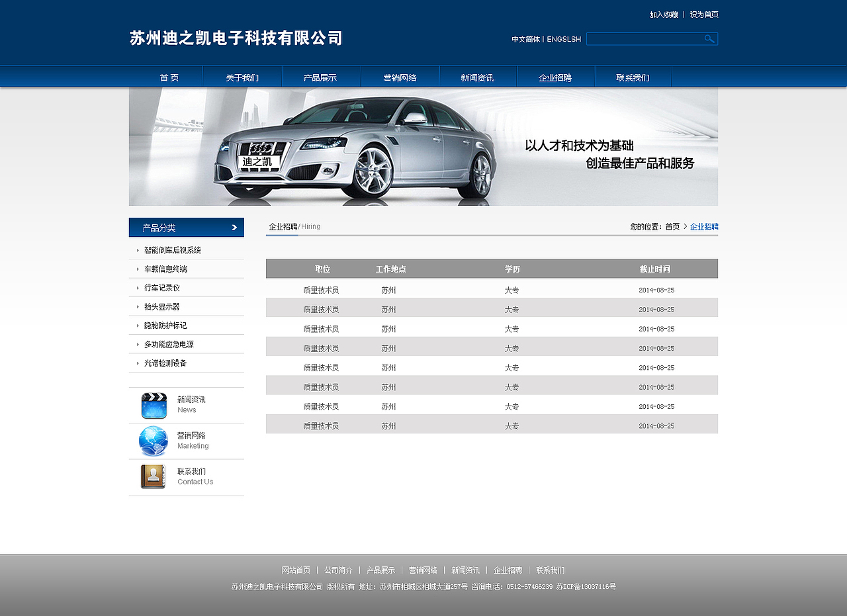Image resolution: width=847 pixels, height=616 pixels.
Task: Select 车载信息终端 category
Action: coord(165,269)
